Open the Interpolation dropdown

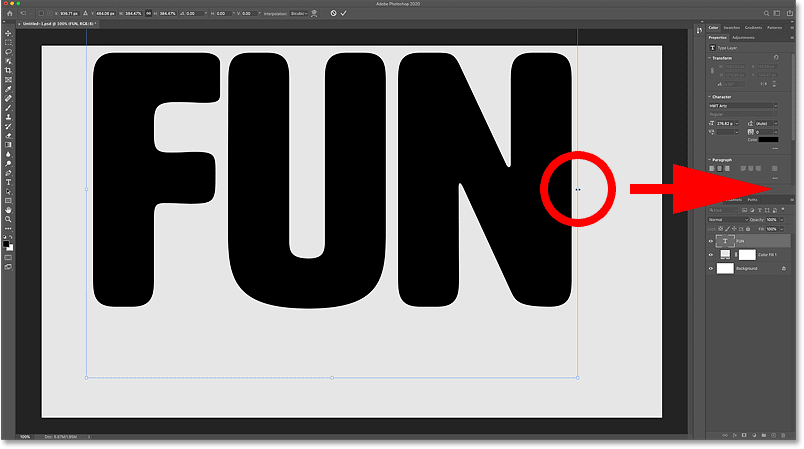300,13
